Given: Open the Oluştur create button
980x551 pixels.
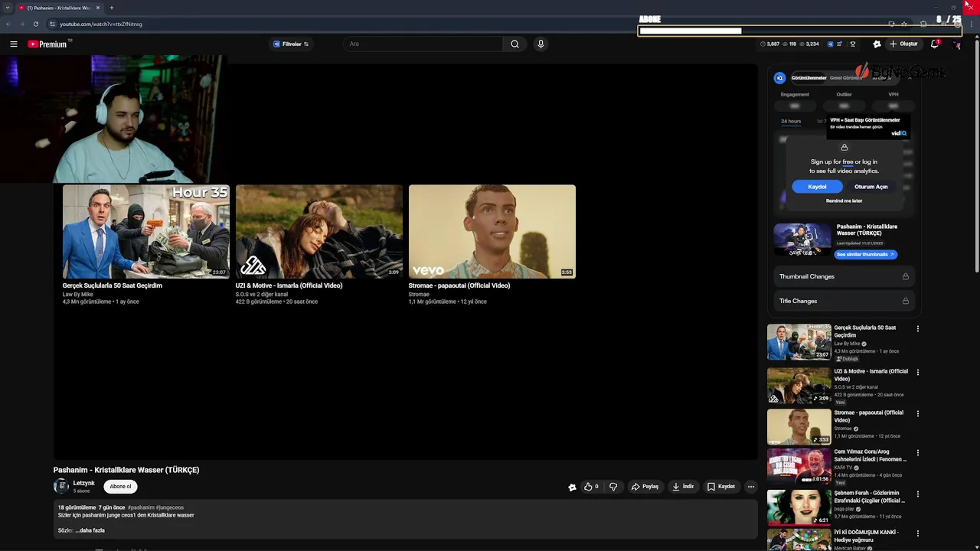Looking at the screenshot, I should click(x=903, y=44).
